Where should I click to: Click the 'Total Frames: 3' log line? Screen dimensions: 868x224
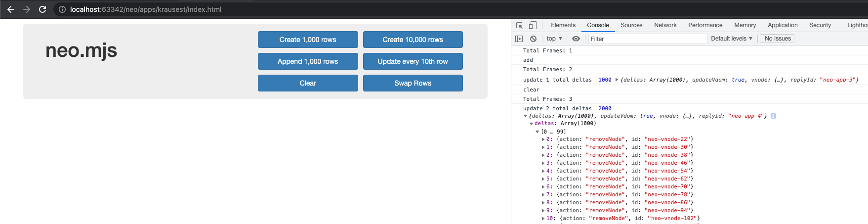pos(547,99)
